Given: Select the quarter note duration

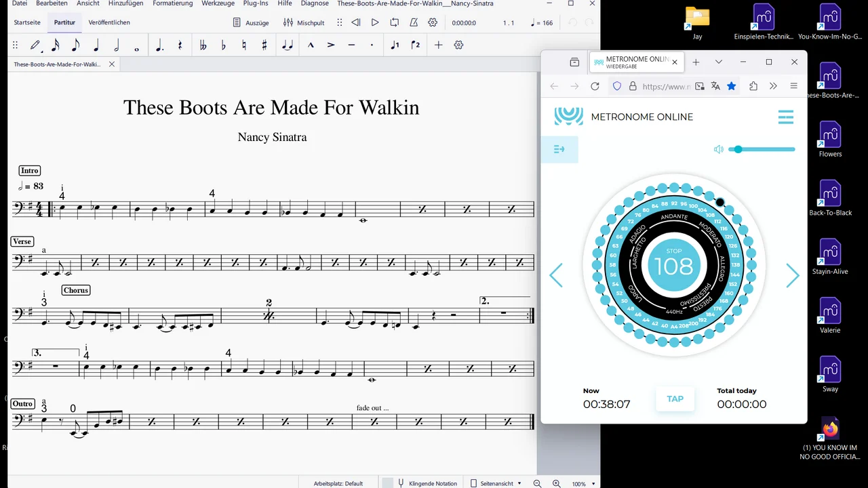Looking at the screenshot, I should click(x=96, y=45).
